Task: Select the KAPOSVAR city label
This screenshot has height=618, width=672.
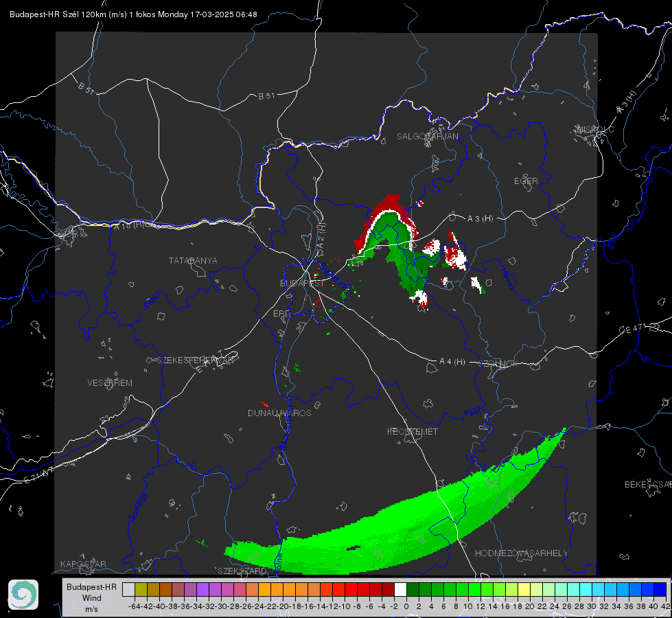Action: point(83,564)
